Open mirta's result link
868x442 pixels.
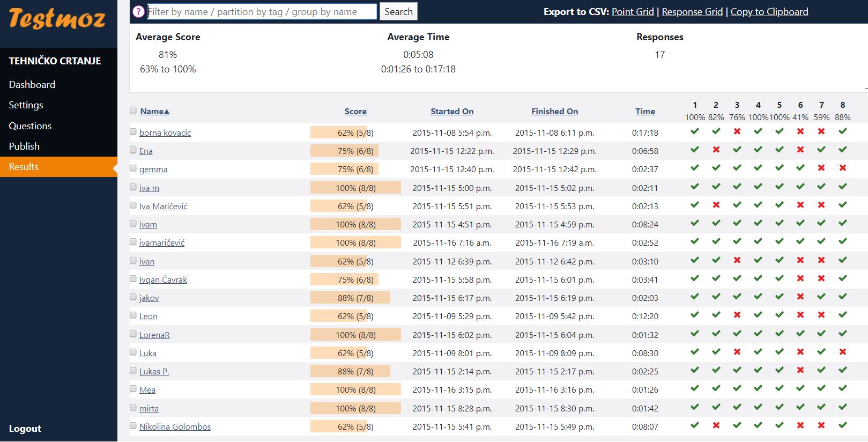click(x=149, y=409)
